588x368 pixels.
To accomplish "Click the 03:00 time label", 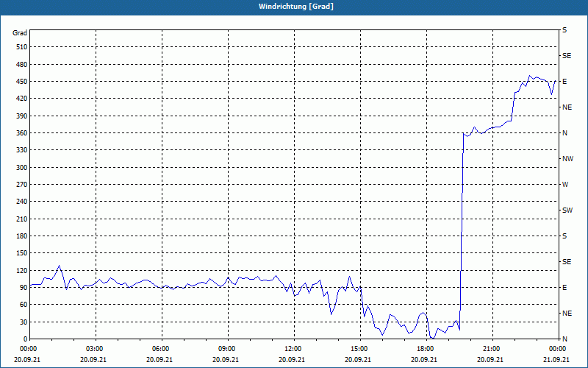I will (93, 348).
